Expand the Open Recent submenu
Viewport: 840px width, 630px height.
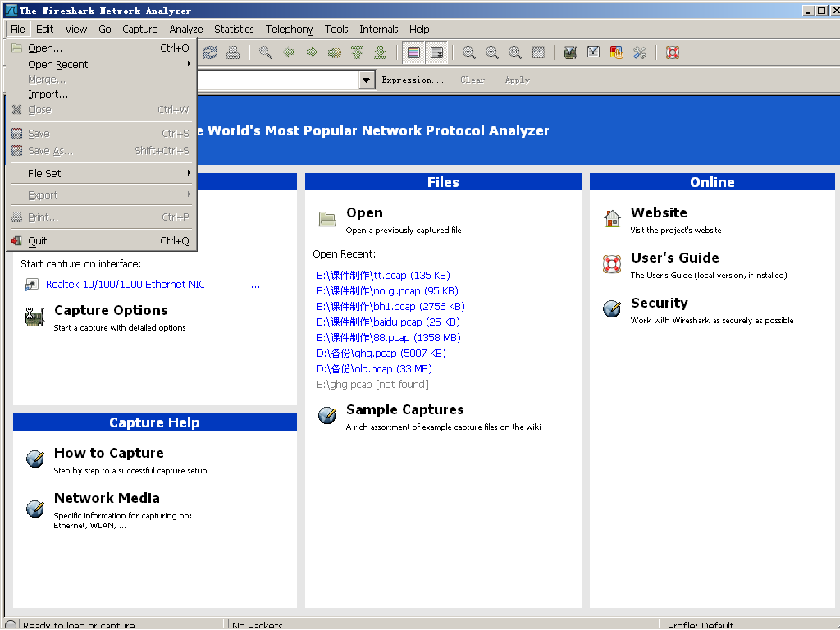(102, 64)
